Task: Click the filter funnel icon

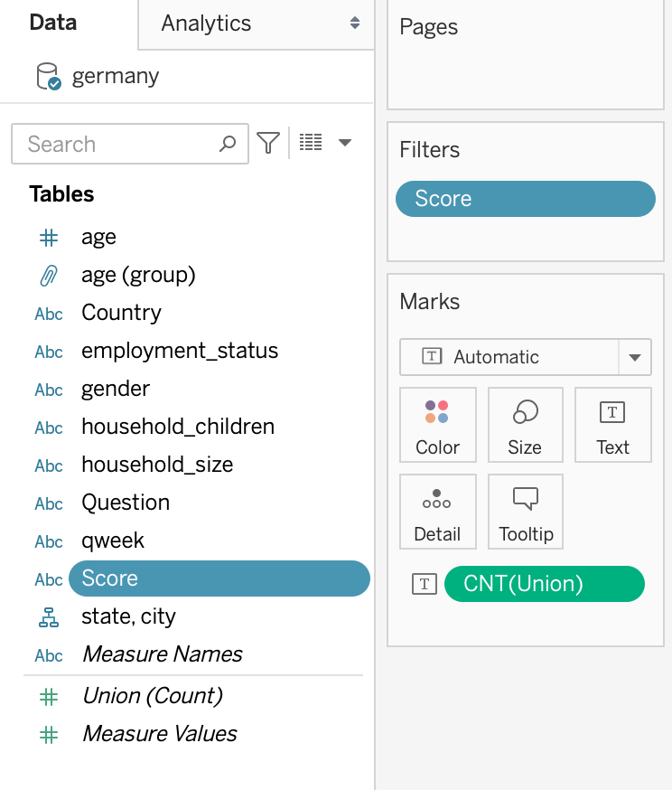Action: (x=268, y=143)
